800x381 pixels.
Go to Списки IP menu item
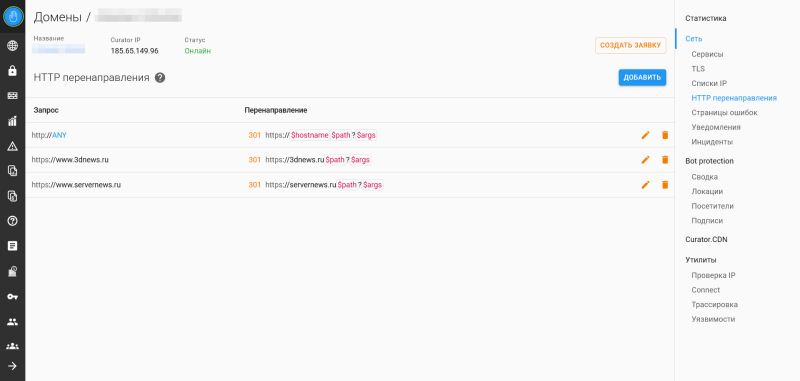709,83
